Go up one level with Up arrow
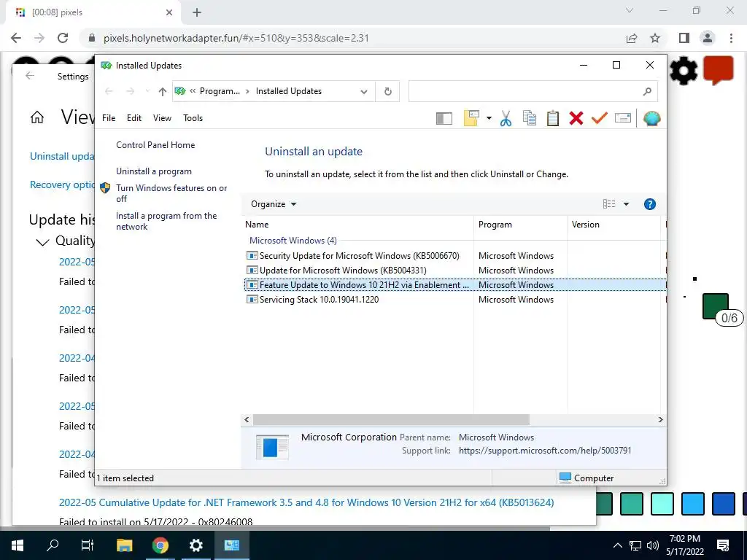Image resolution: width=747 pixels, height=560 pixels. click(163, 91)
